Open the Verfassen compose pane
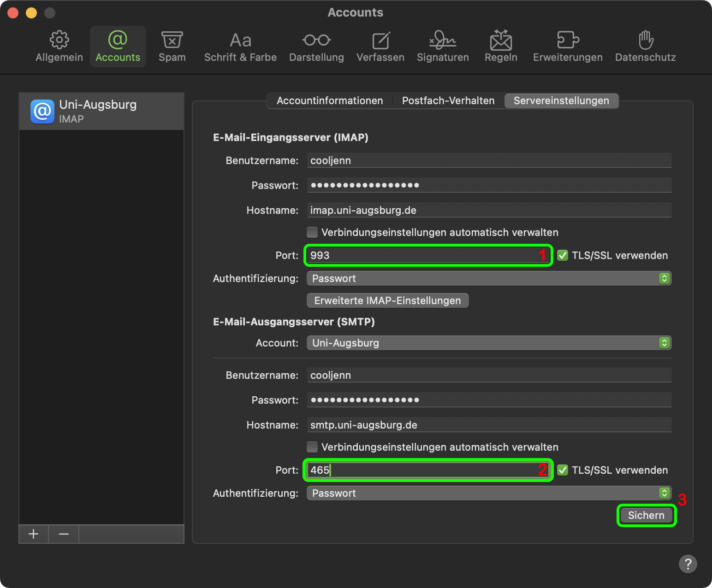 point(380,47)
